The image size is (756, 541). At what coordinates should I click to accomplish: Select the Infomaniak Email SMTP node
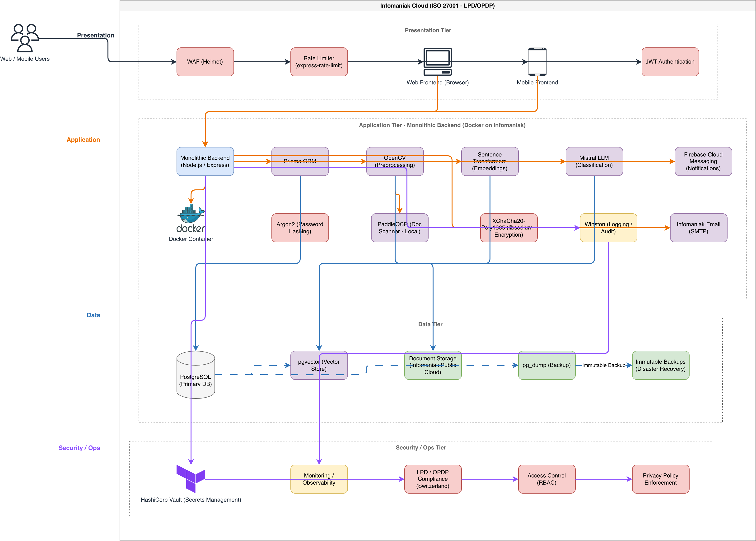699,228
